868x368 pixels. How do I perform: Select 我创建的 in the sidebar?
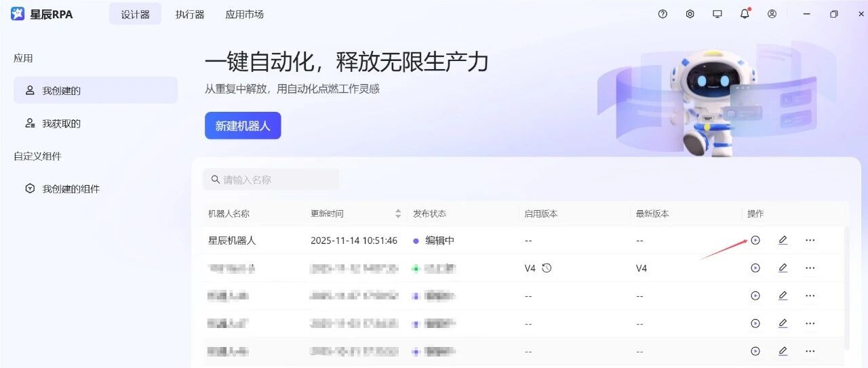pos(96,90)
